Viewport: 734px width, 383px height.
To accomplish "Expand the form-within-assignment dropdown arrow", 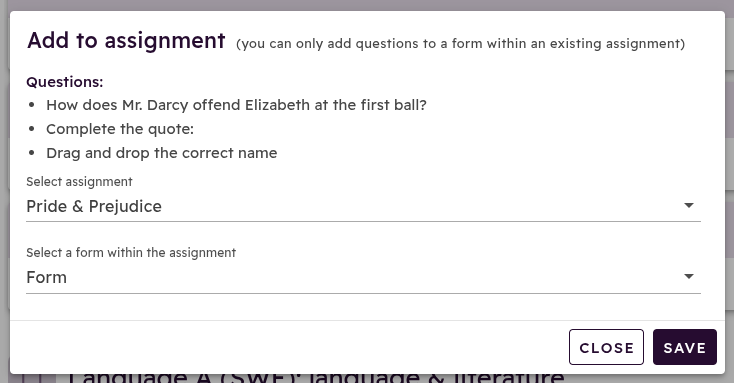I will [x=689, y=276].
